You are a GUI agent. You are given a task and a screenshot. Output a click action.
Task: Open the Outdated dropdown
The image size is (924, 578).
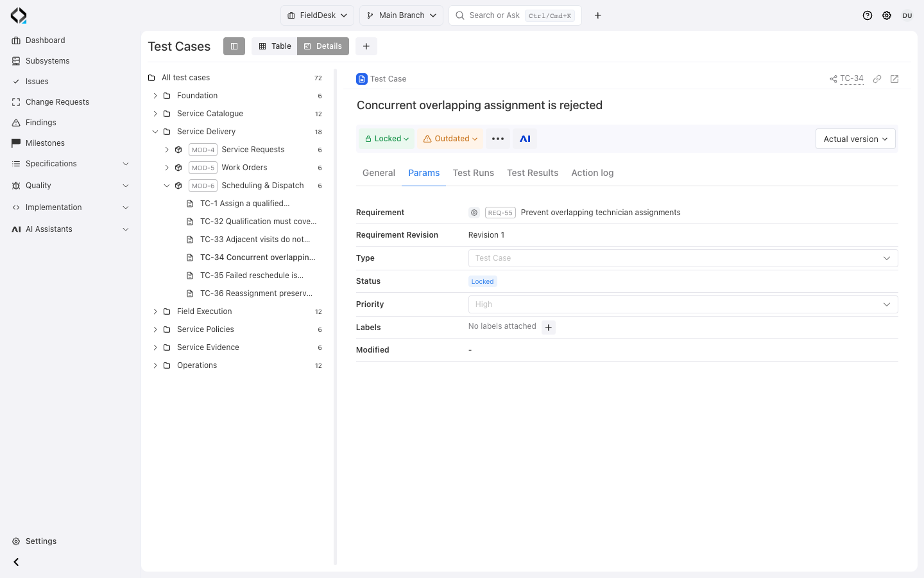tap(450, 139)
